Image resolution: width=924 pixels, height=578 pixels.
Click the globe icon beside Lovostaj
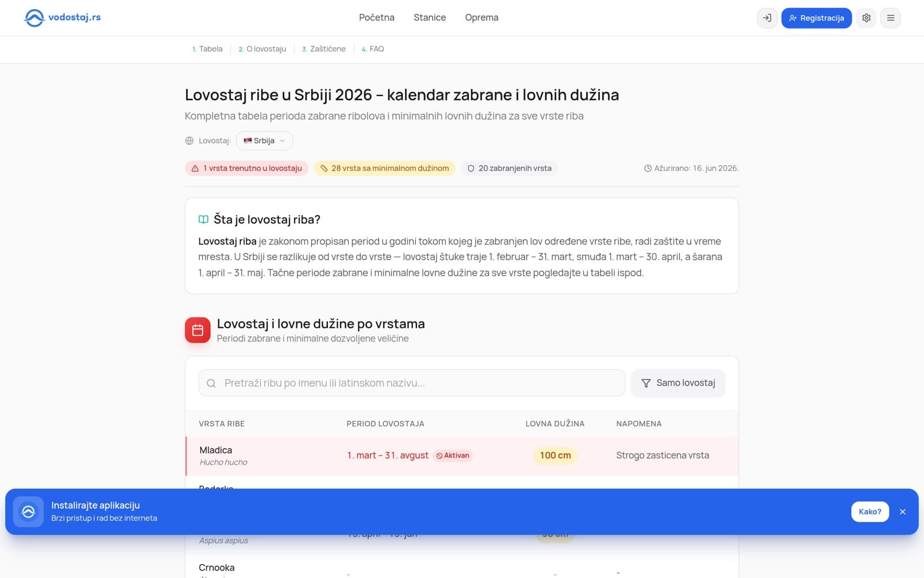pyautogui.click(x=189, y=140)
